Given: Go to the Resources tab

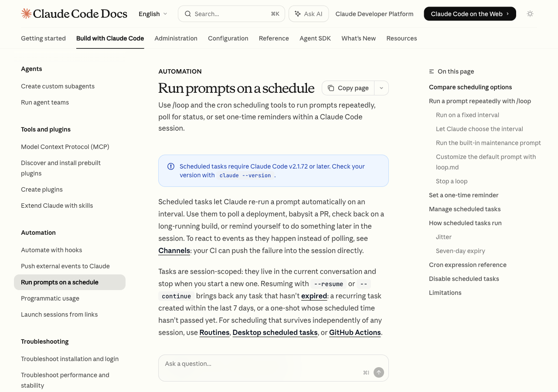Looking at the screenshot, I should coord(402,38).
